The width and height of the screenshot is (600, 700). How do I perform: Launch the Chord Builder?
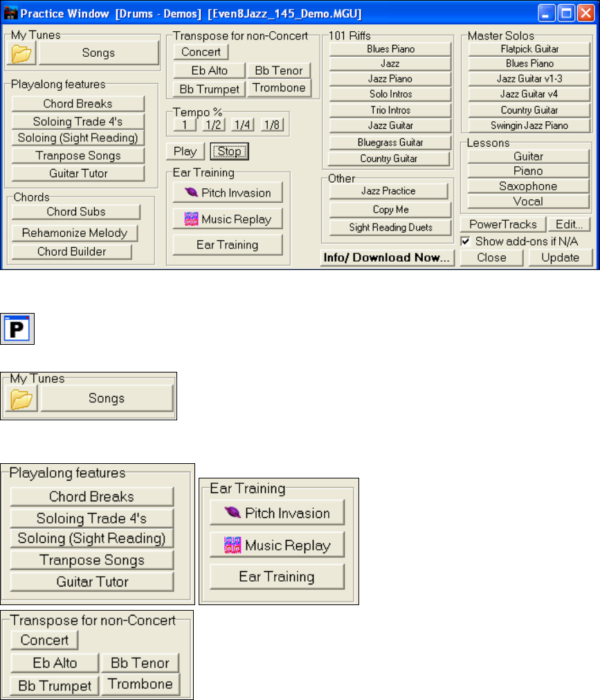pyautogui.click(x=72, y=251)
